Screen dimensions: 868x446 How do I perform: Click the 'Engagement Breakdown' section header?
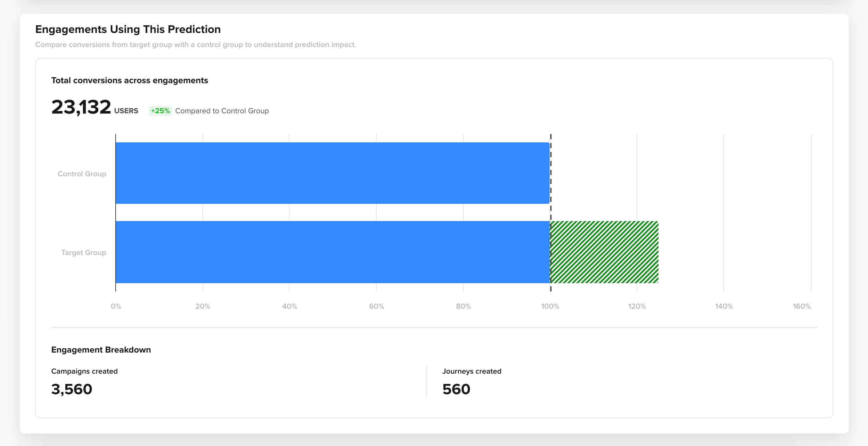pos(101,350)
